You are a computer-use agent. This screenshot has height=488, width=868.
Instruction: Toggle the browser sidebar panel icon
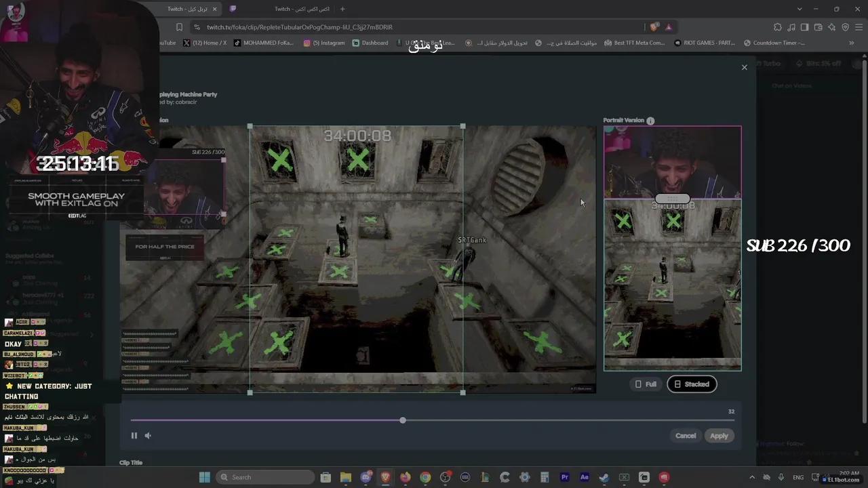pos(805,27)
